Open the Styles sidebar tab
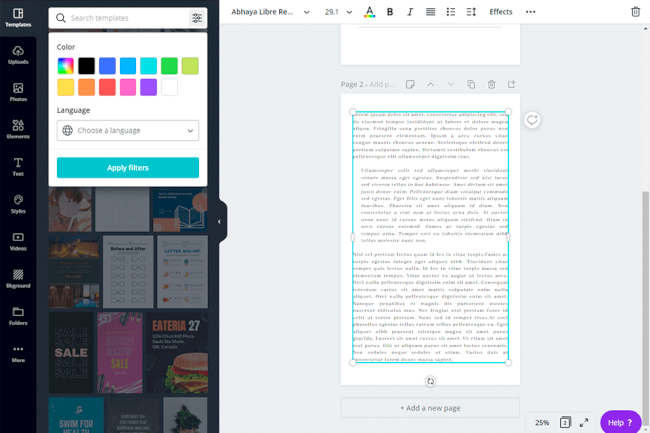The image size is (650, 433). coord(18,204)
